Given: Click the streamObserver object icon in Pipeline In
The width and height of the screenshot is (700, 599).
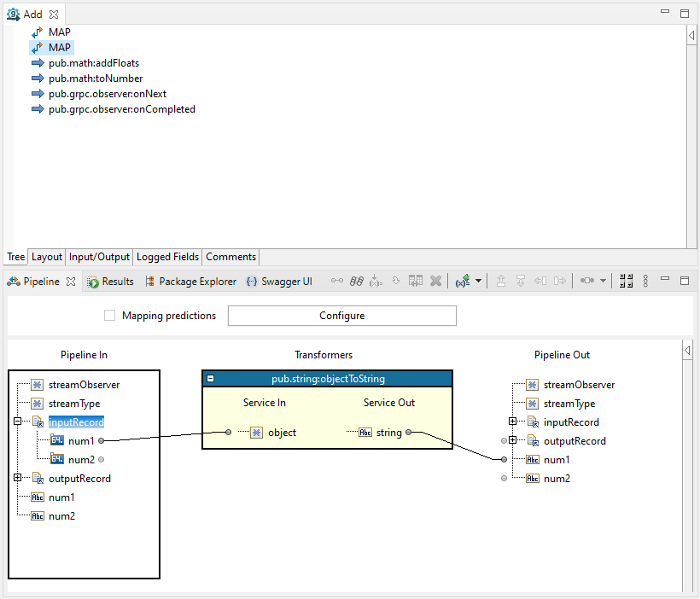Looking at the screenshot, I should pyautogui.click(x=38, y=385).
